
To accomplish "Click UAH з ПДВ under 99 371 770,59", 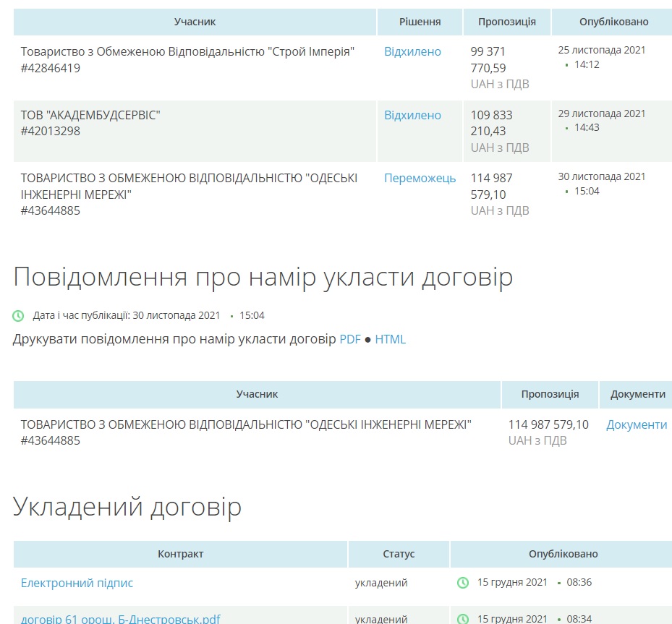I will click(500, 85).
